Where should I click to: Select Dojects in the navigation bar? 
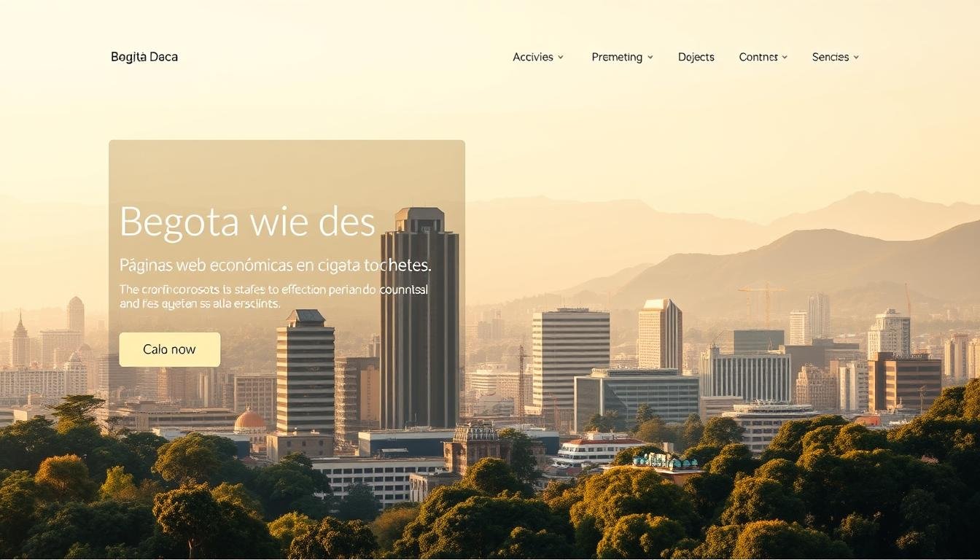696,57
